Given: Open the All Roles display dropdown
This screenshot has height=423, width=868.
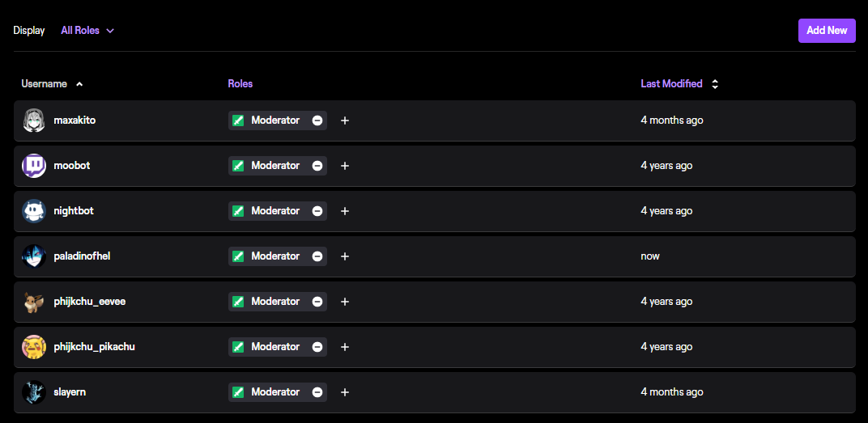Looking at the screenshot, I should pos(87,31).
